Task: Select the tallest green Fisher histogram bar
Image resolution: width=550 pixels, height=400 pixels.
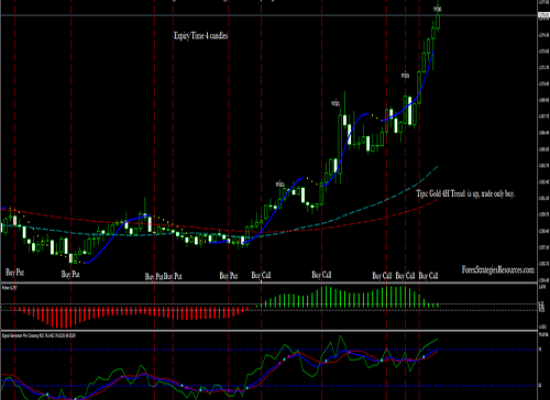Action: tap(326, 297)
